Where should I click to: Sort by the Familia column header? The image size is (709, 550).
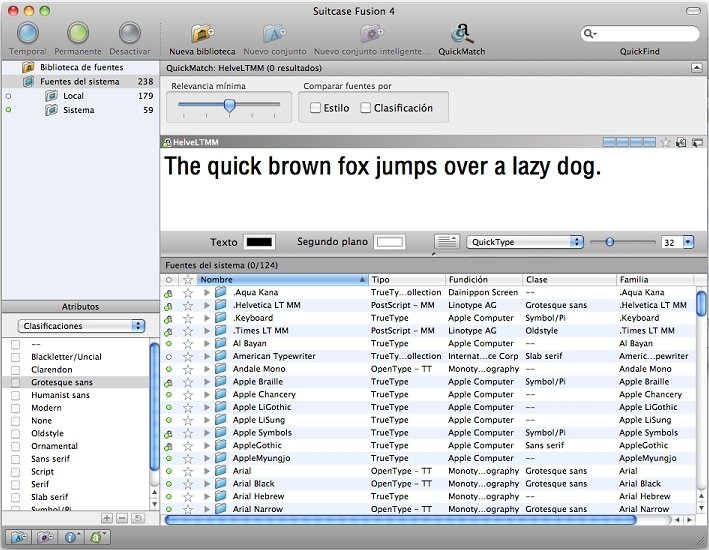(655, 280)
